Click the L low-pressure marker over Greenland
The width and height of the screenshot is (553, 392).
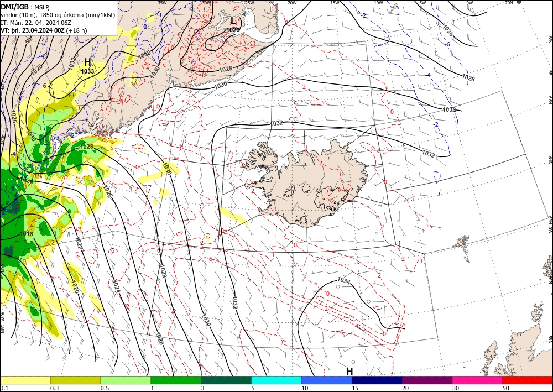coord(233,21)
